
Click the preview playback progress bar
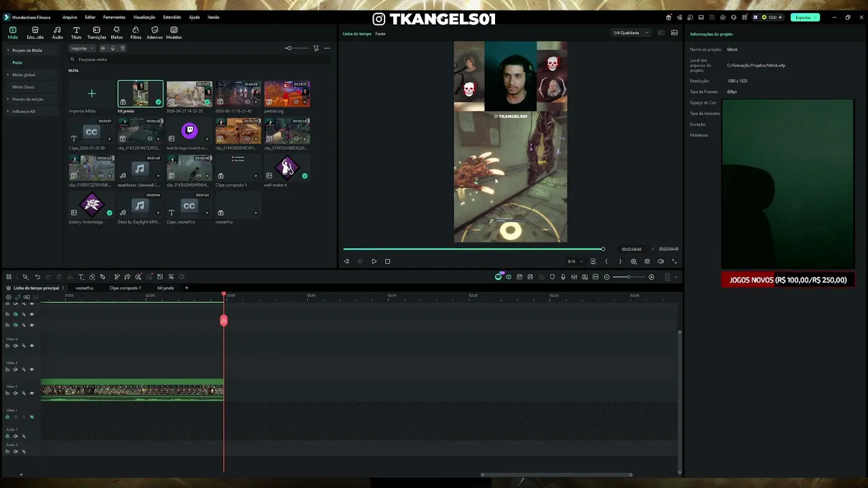(x=473, y=249)
